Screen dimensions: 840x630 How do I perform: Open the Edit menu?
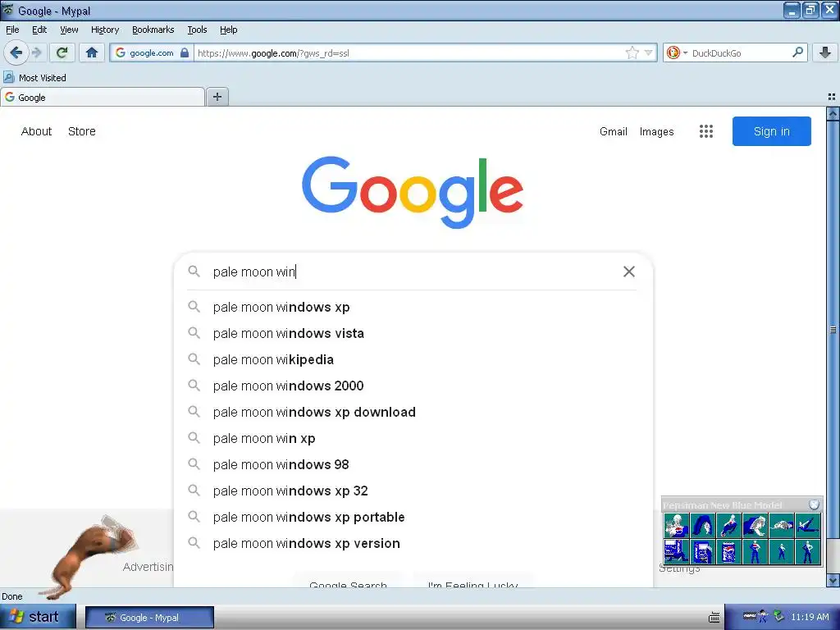click(x=39, y=30)
